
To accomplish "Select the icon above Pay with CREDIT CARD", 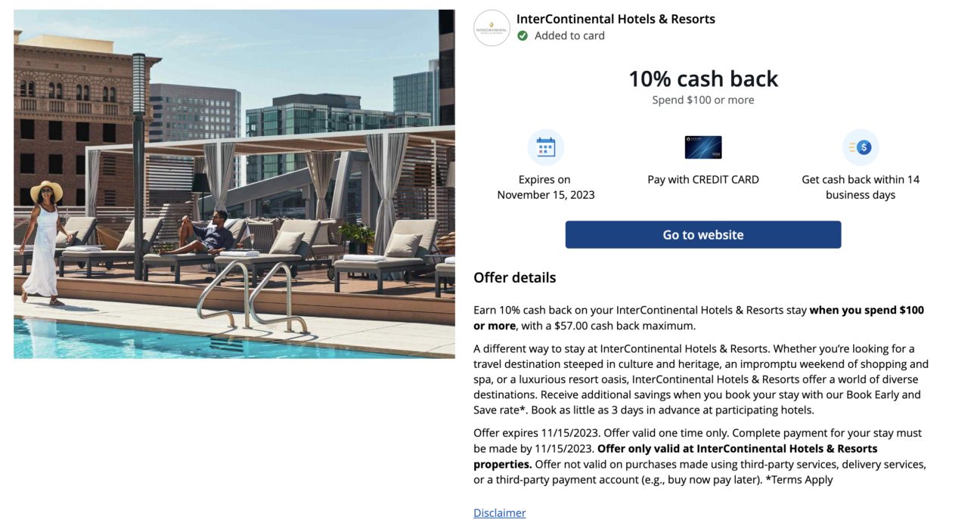I will point(702,147).
